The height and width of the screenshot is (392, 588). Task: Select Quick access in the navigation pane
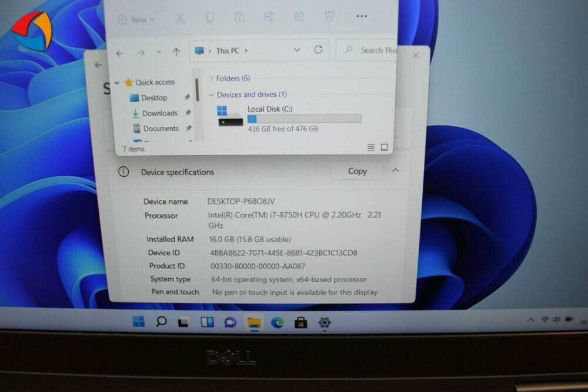(x=155, y=82)
